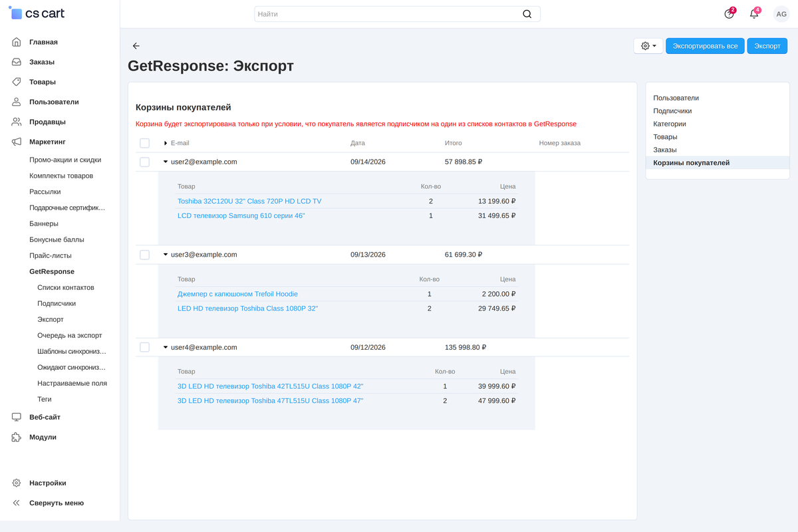
Task: Open Рассылки menu item
Action: [45, 192]
